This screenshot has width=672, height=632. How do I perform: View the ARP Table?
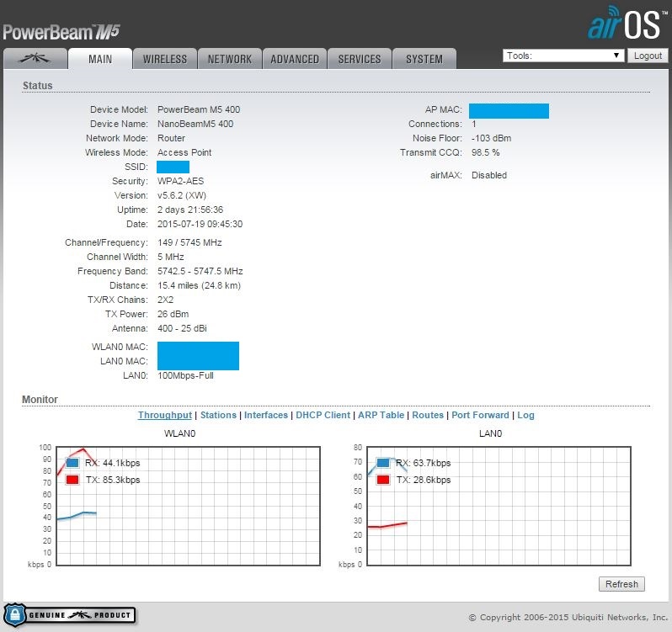pyautogui.click(x=381, y=415)
